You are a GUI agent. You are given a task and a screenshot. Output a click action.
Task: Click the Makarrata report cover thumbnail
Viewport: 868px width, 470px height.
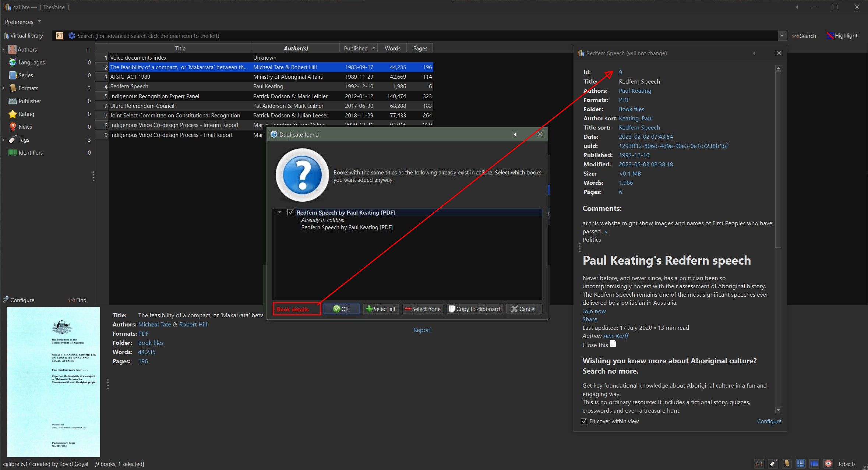54,382
